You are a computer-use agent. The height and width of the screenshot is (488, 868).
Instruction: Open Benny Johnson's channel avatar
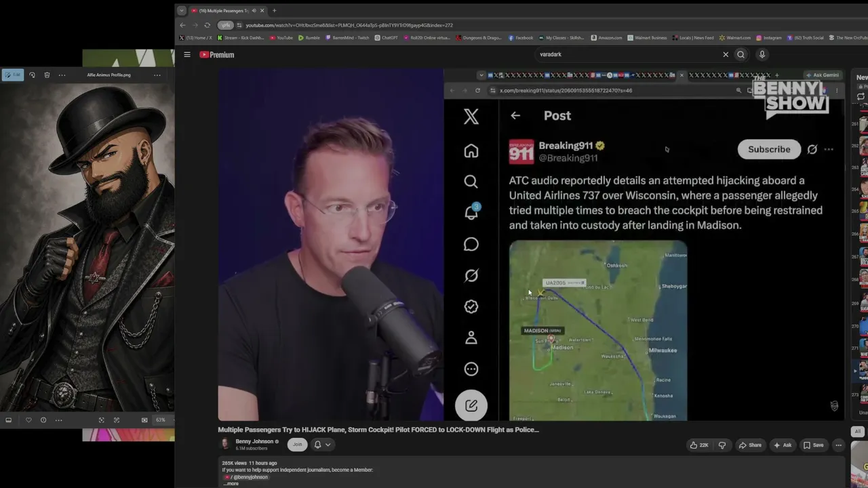tap(226, 445)
